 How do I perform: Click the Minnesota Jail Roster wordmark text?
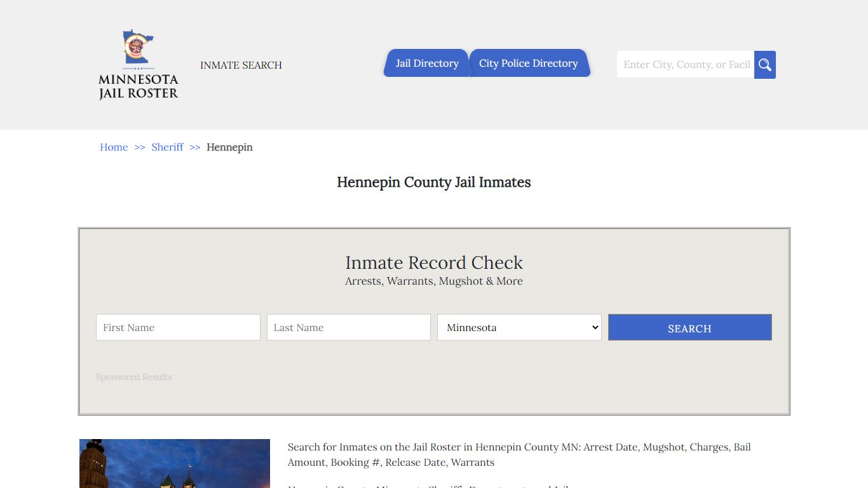[139, 87]
